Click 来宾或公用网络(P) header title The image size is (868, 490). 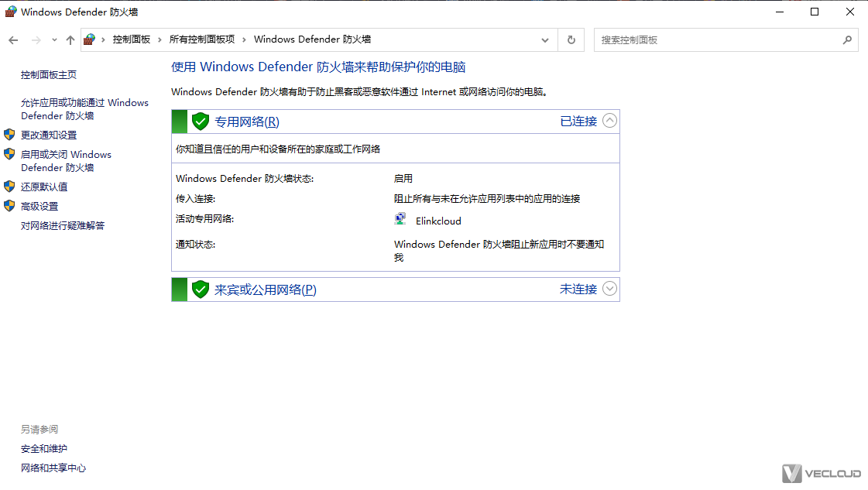point(265,290)
